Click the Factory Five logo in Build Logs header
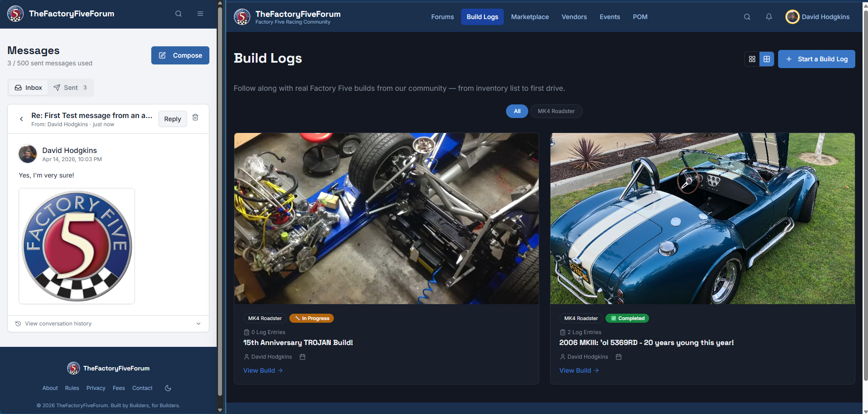 [x=242, y=17]
